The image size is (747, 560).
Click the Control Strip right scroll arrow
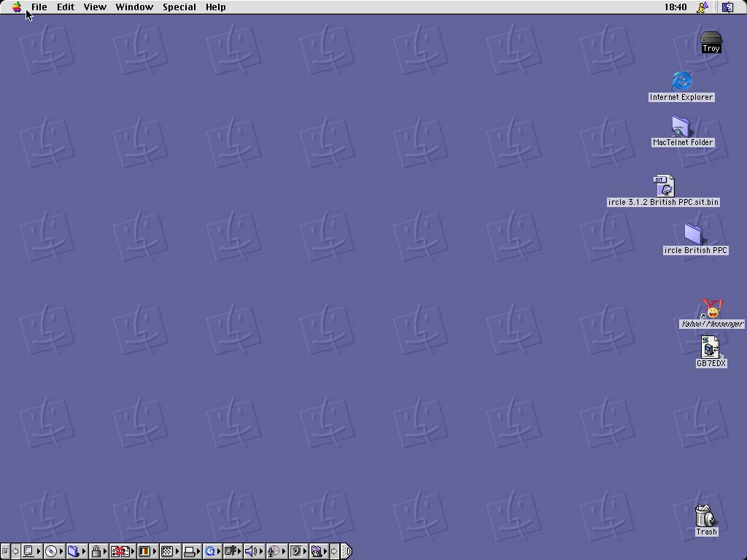334,551
